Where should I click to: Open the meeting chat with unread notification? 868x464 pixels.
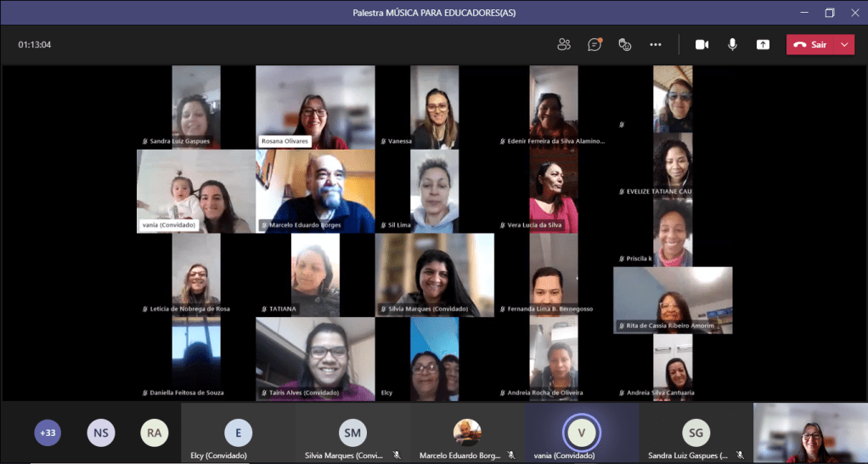point(595,44)
